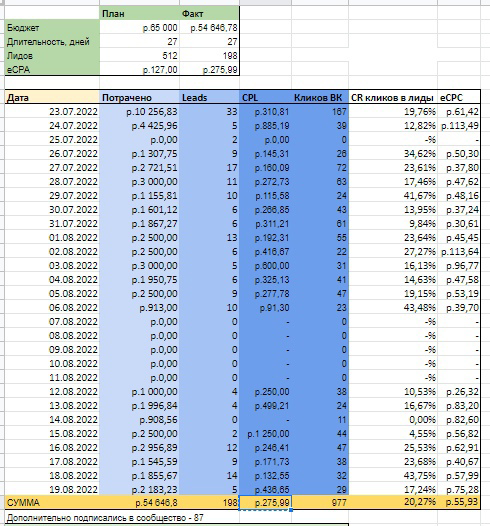Select the СУММА row label
Screen dimensions: 490x526
[52, 503]
